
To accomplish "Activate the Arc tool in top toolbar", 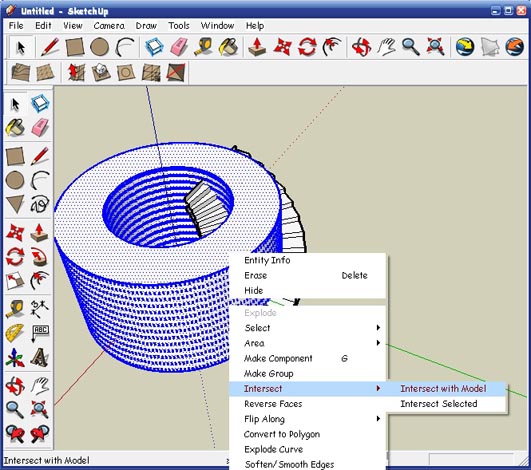I will 124,47.
